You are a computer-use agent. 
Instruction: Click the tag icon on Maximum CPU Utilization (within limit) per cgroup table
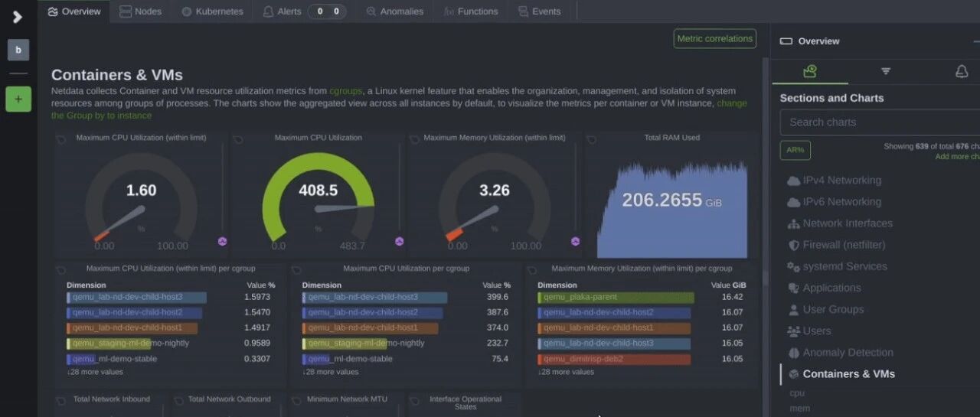pyautogui.click(x=61, y=269)
